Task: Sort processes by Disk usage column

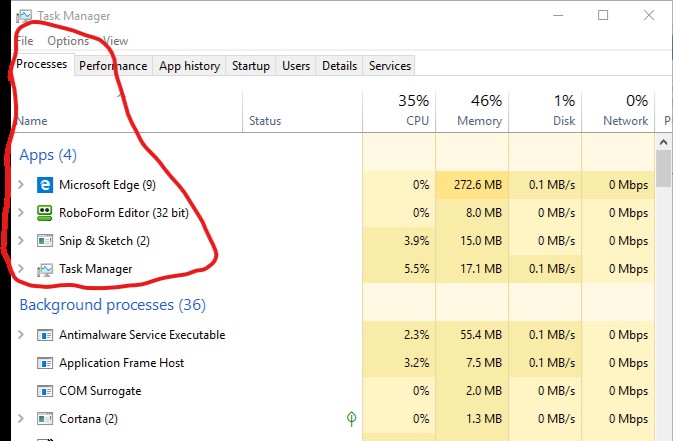Action: click(545, 112)
